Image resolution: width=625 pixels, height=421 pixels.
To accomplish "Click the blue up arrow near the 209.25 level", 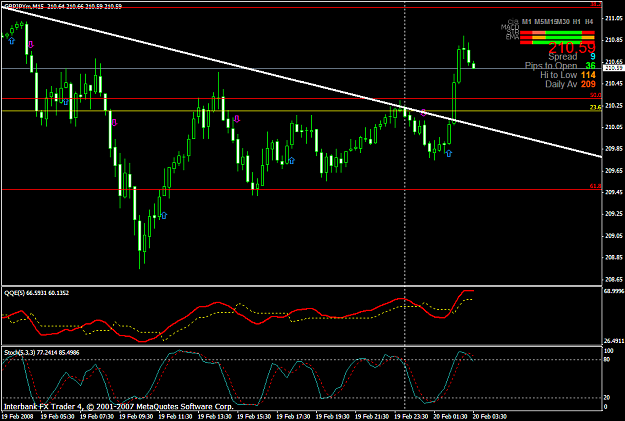I will [x=164, y=215].
